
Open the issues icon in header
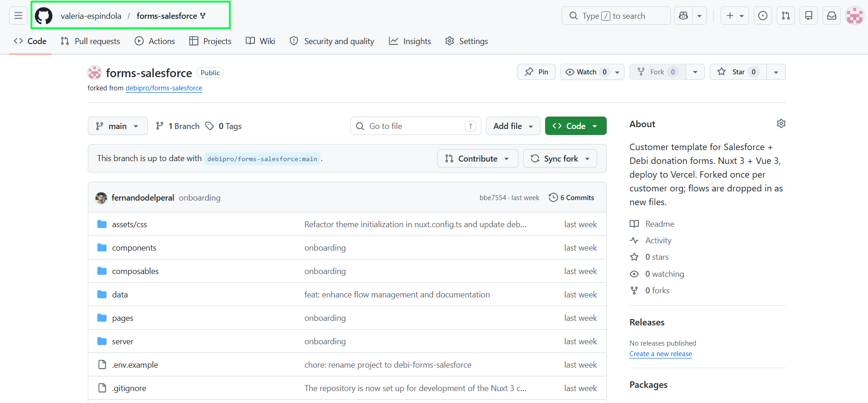pos(763,16)
